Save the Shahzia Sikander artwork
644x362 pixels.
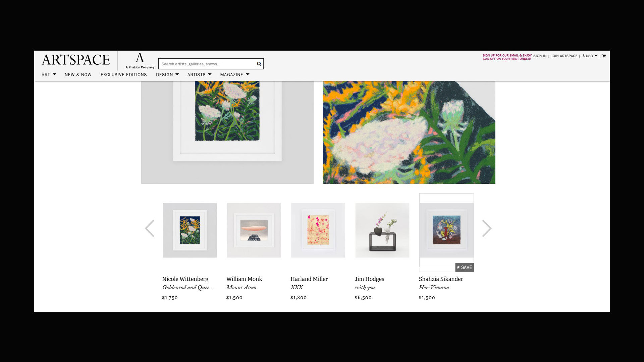click(464, 267)
